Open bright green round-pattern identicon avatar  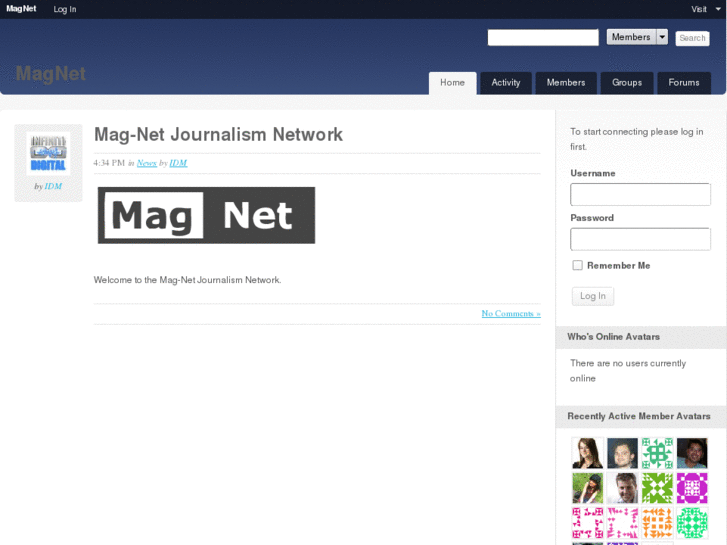click(x=692, y=523)
